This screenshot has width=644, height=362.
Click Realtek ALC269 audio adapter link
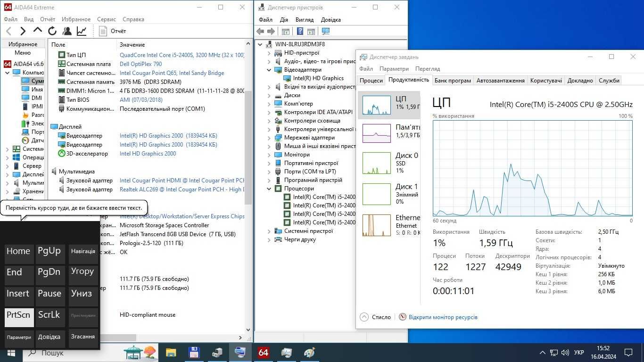[182, 189]
